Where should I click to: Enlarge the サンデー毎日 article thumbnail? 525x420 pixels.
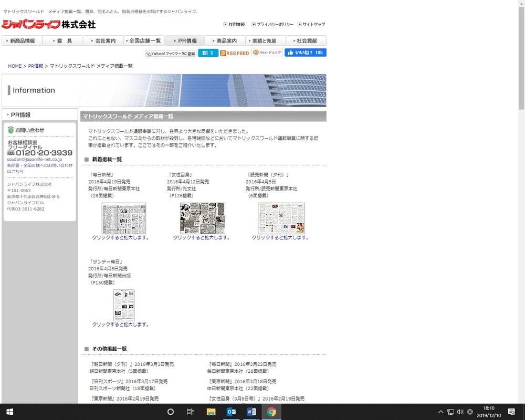(x=124, y=305)
